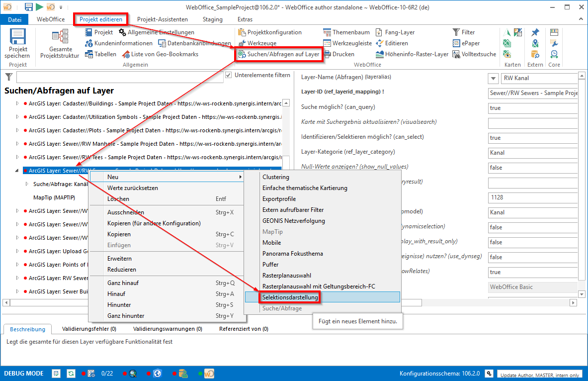The image size is (588, 381).
Task: Expand the Suche/Abfrage: Kanäle tree node
Action: [27, 184]
